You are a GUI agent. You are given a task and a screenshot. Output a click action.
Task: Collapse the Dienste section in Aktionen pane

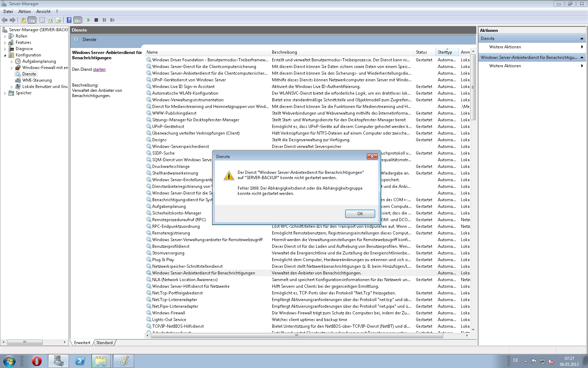582,39
